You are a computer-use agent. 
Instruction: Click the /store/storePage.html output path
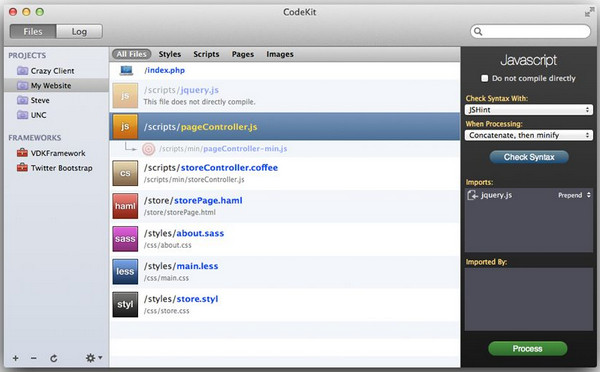tap(180, 212)
